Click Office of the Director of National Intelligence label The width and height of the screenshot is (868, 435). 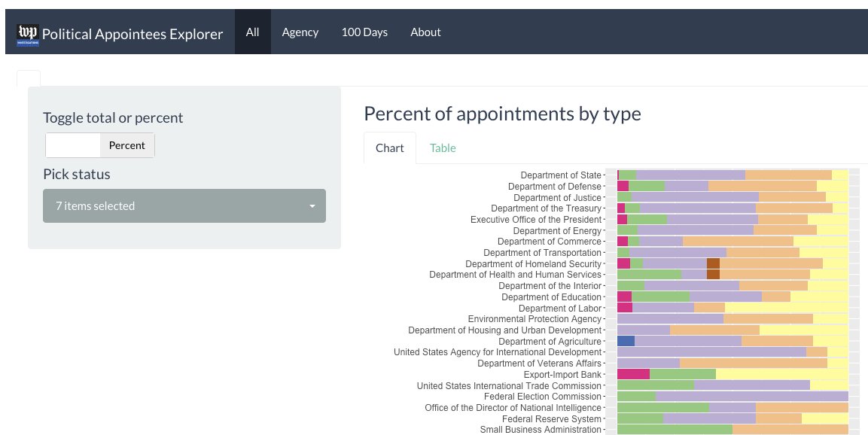pos(513,408)
